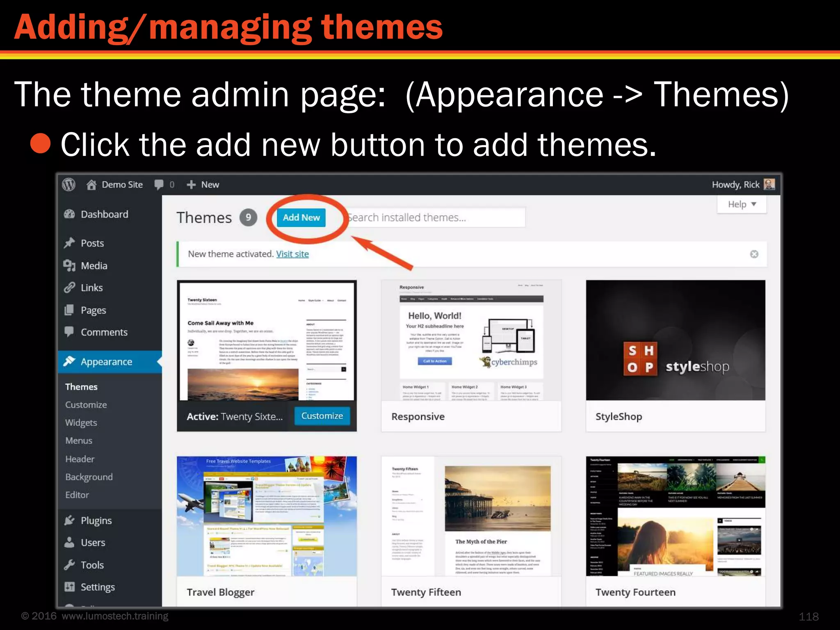Select the Responsive theme screenshot
The height and width of the screenshot is (630, 840).
tap(471, 340)
